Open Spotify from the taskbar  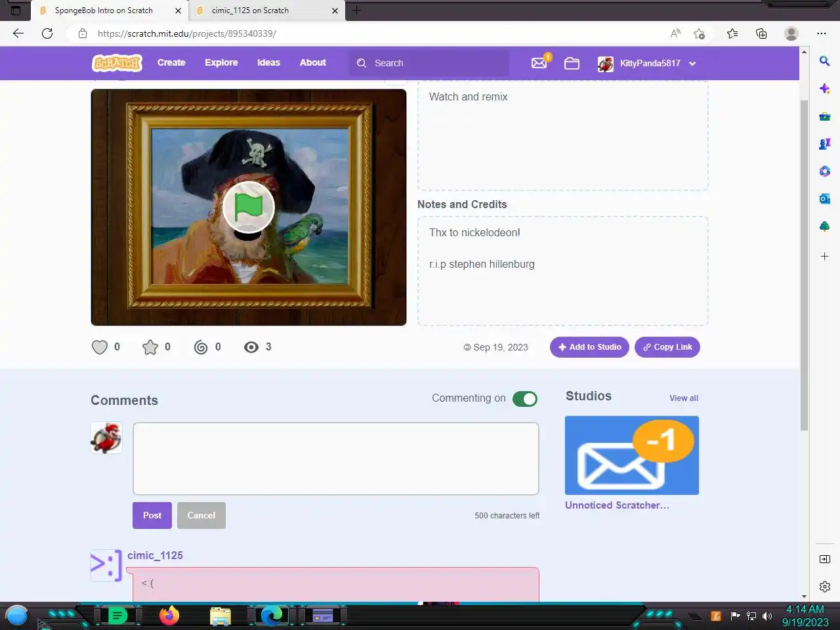point(117,616)
